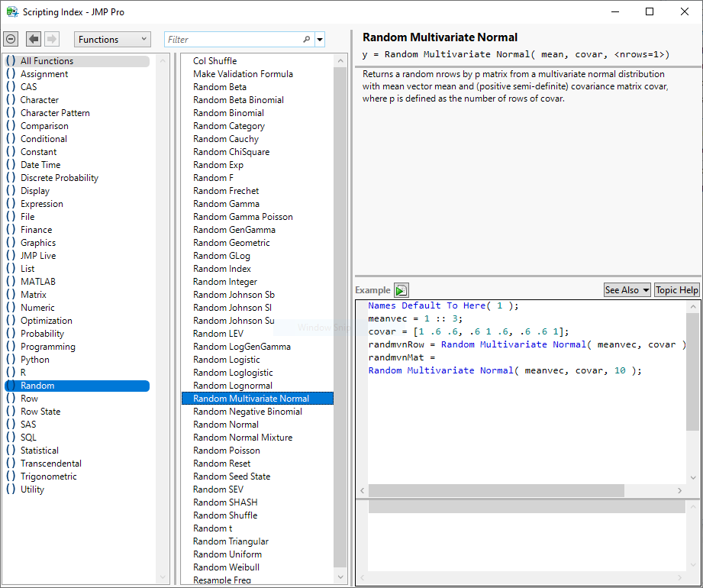Open the See Also dropdown
The width and height of the screenshot is (703, 588).
(627, 290)
